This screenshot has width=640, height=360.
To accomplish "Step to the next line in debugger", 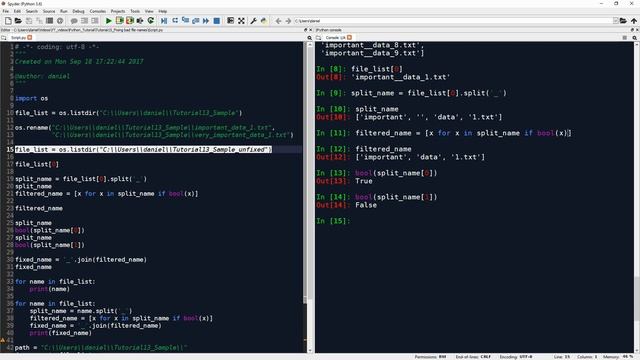I will pos(175,20).
